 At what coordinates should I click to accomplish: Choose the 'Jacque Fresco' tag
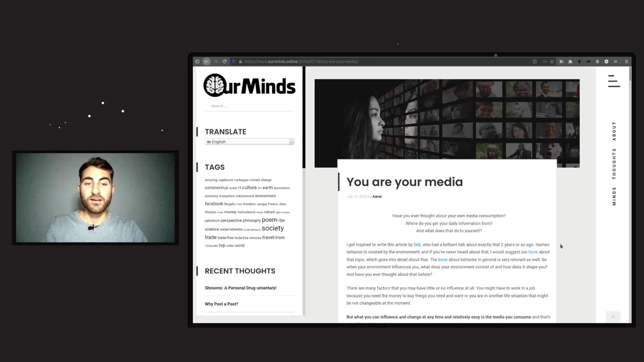coord(267,204)
